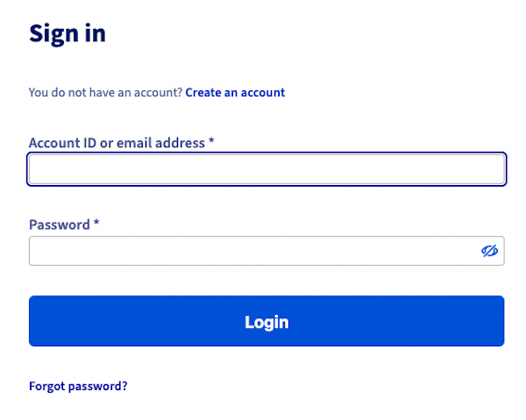526x420 pixels.
Task: Focus the Account ID or email address field
Action: coord(267,169)
